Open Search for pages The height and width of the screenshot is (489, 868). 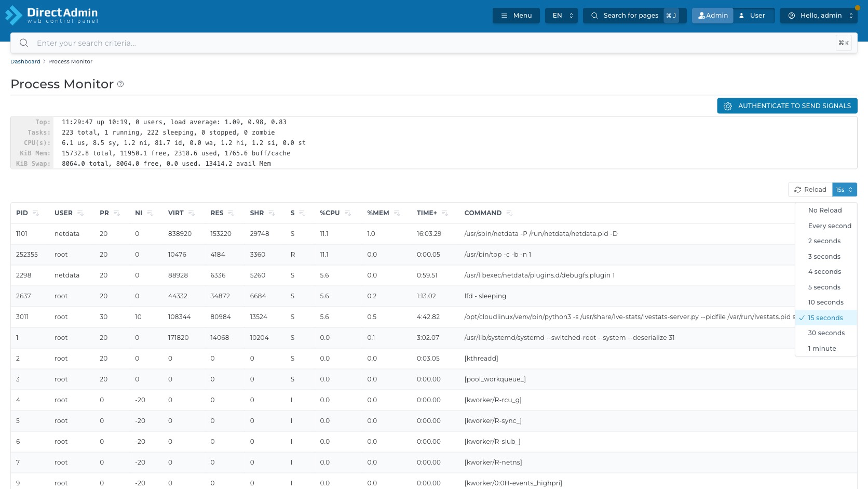pos(634,16)
